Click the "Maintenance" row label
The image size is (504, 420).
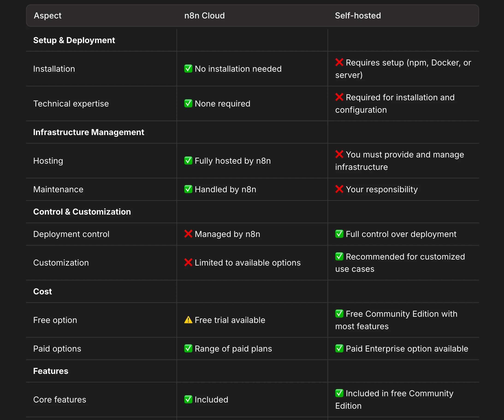pyautogui.click(x=58, y=189)
